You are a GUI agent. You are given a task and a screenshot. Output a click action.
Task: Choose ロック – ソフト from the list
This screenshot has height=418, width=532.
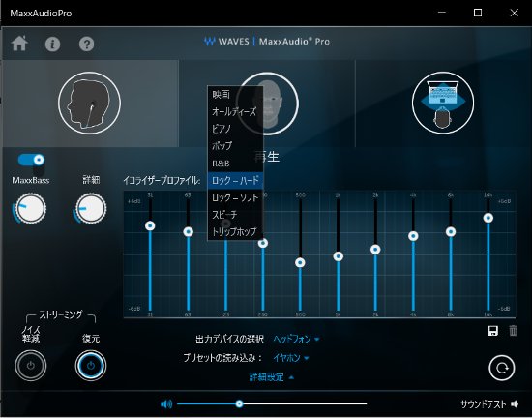click(x=235, y=197)
